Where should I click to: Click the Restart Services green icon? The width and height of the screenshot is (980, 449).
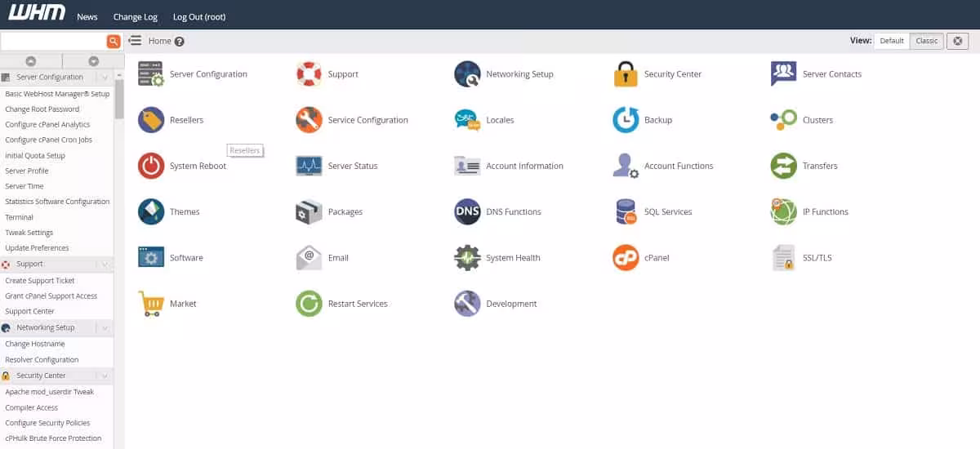click(x=309, y=304)
